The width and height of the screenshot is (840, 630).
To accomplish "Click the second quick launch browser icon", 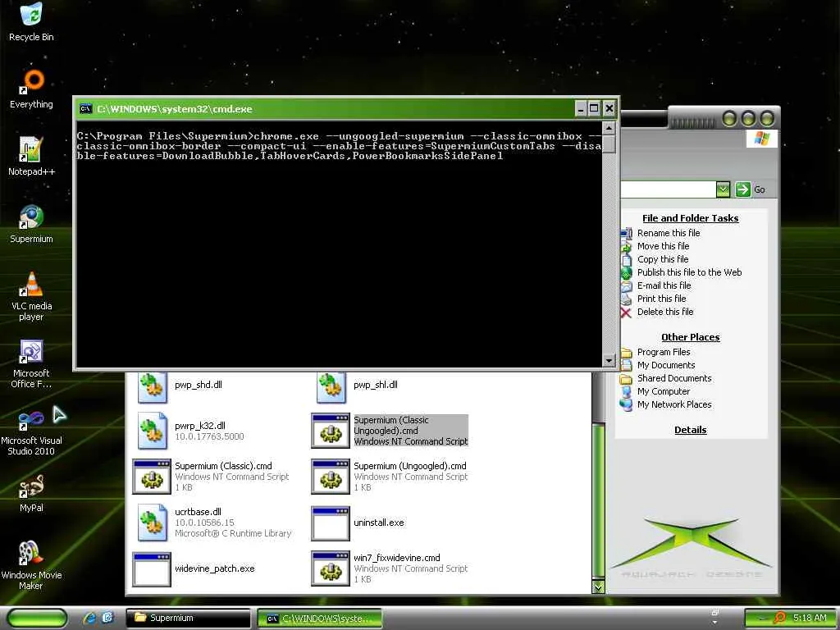I will (x=107, y=618).
